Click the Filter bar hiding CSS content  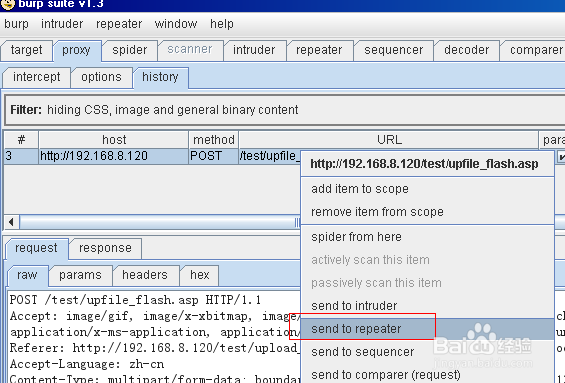tap(285, 110)
